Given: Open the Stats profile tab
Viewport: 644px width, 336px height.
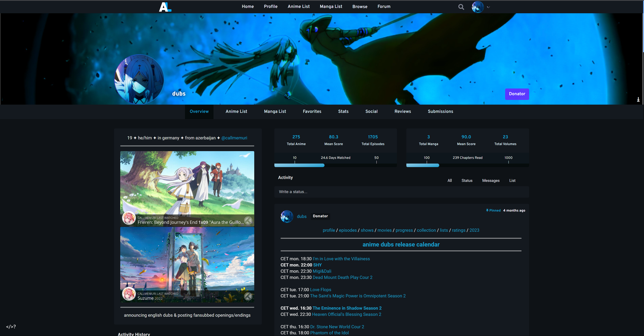Looking at the screenshot, I should (x=343, y=111).
